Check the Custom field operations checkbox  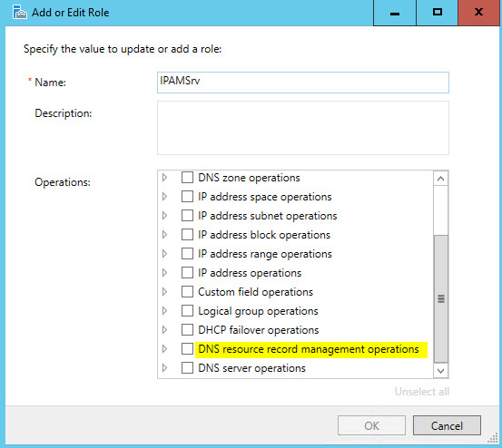point(187,292)
